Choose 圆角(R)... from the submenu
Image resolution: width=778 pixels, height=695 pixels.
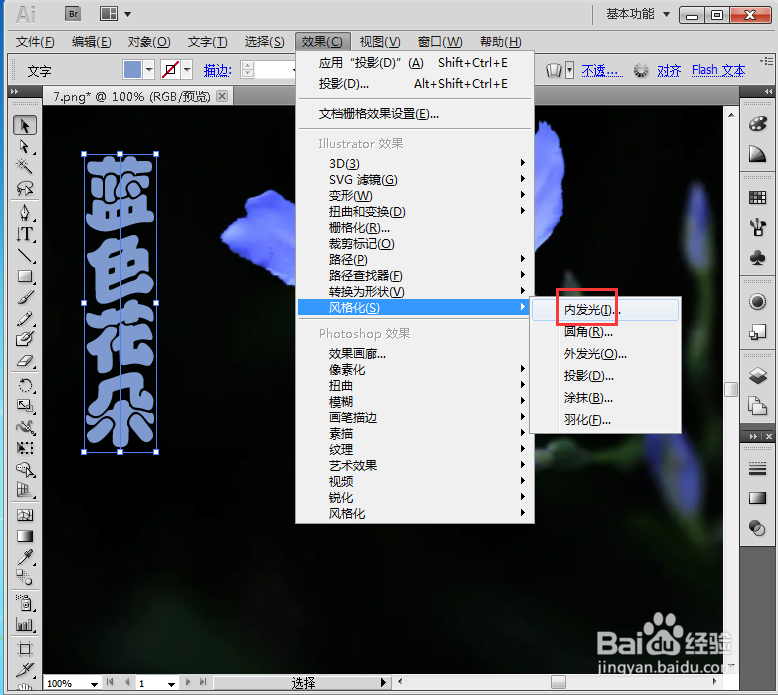[x=605, y=332]
